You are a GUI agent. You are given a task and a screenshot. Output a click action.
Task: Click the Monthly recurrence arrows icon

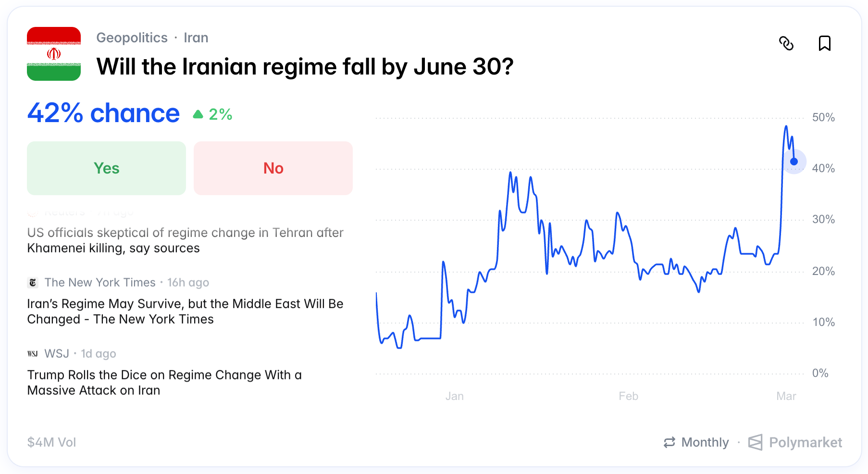[670, 442]
